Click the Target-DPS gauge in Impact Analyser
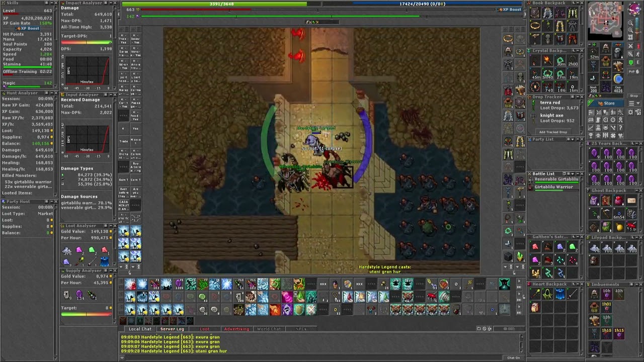The height and width of the screenshot is (362, 644). point(86,42)
